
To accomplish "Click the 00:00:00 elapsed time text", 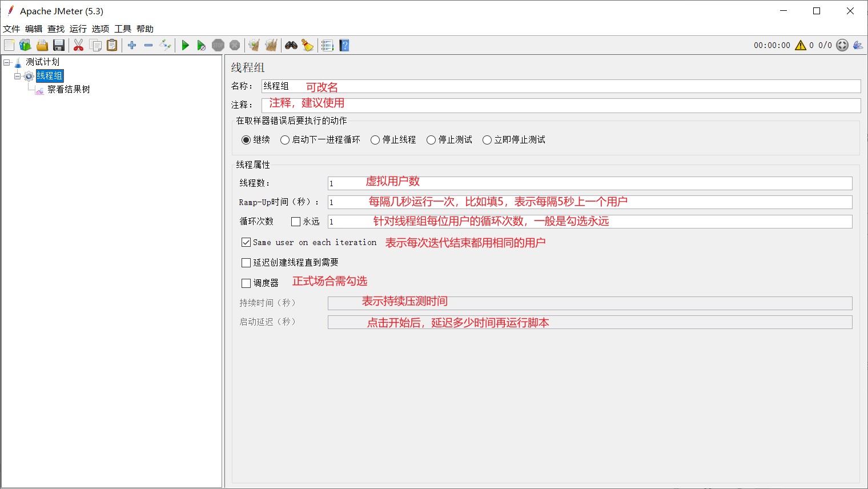I will click(x=772, y=45).
